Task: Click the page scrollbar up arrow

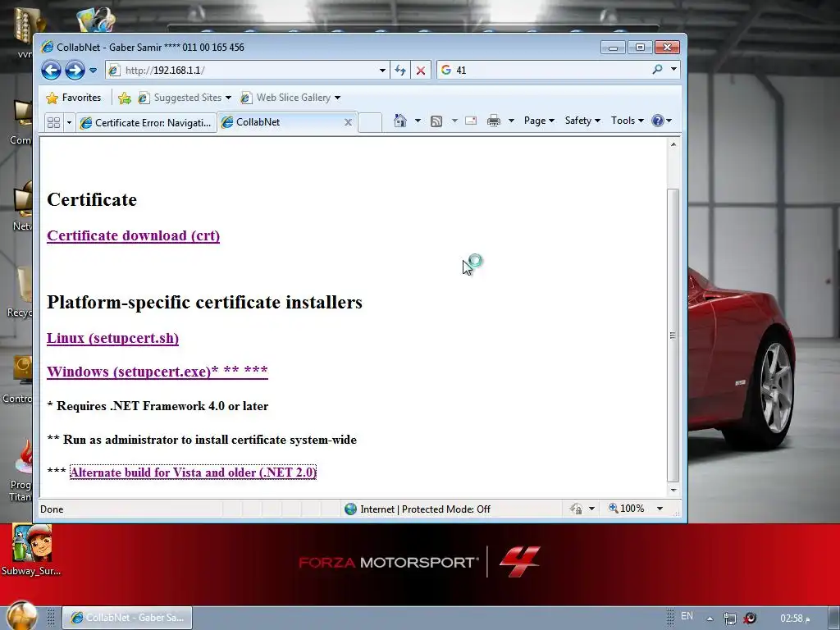Action: tap(673, 144)
